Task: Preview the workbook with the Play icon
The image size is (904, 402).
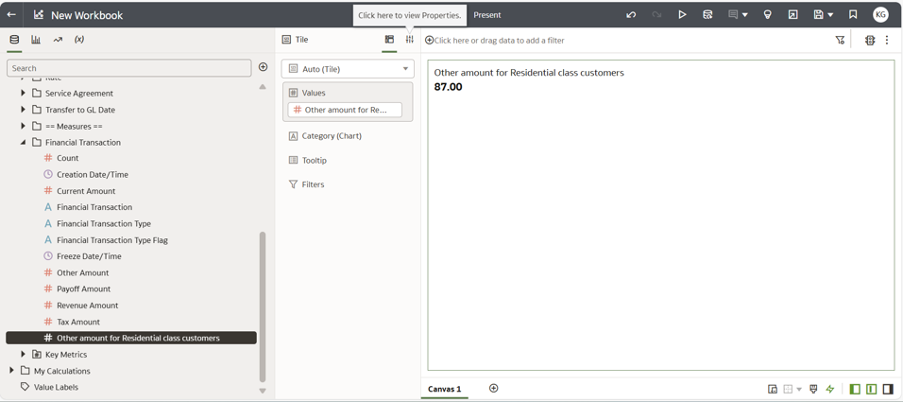Action: pyautogui.click(x=682, y=15)
